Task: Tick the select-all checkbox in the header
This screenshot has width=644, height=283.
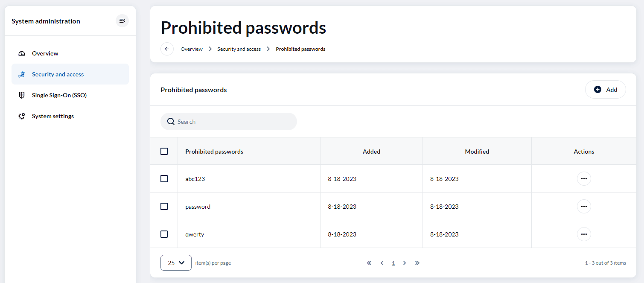Action: (164, 152)
